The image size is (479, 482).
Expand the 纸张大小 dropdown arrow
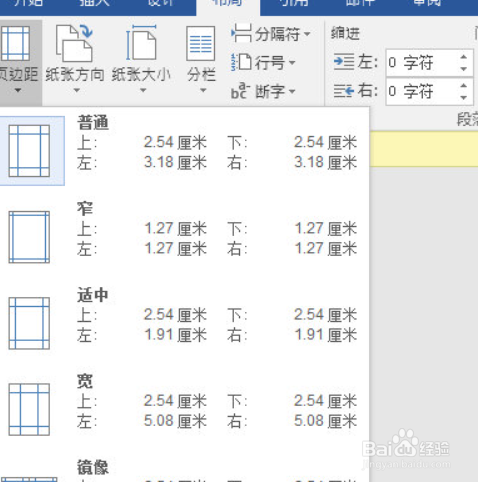tap(143, 90)
